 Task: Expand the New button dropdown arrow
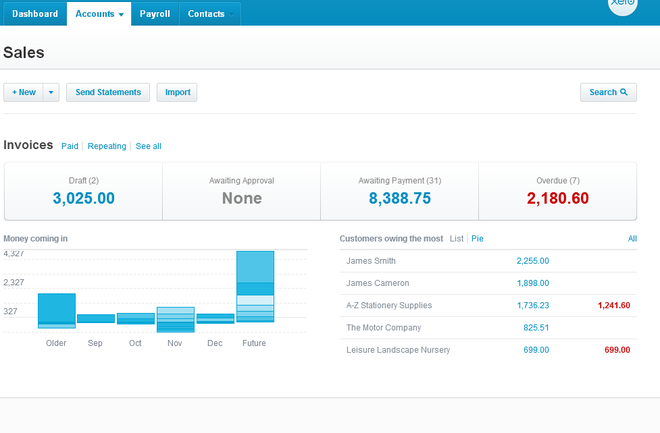click(51, 92)
